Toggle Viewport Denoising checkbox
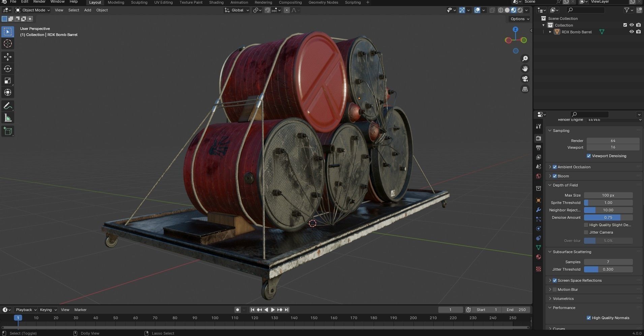Screen dimensions: 644x336 pyautogui.click(x=589, y=156)
